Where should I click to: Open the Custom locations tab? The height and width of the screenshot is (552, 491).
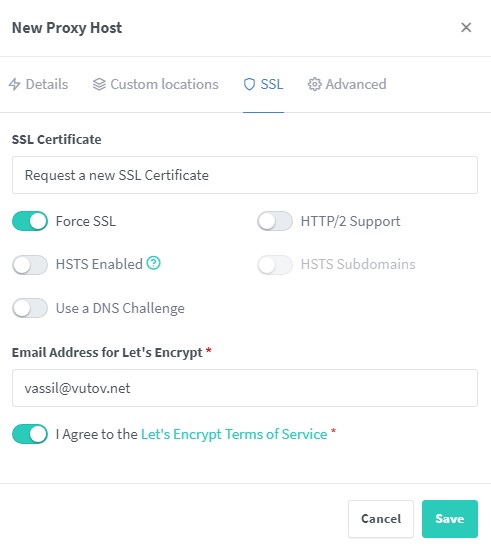pyautogui.click(x=156, y=84)
